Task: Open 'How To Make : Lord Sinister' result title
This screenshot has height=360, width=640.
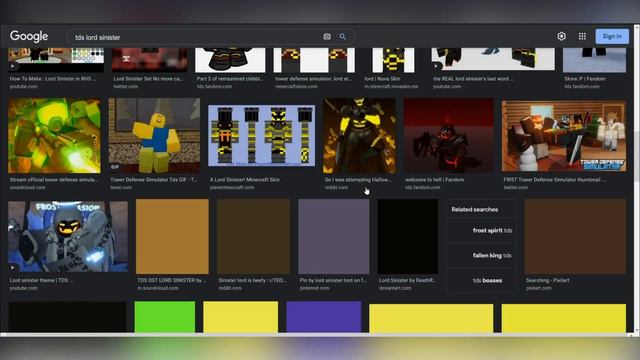Action: [x=53, y=79]
